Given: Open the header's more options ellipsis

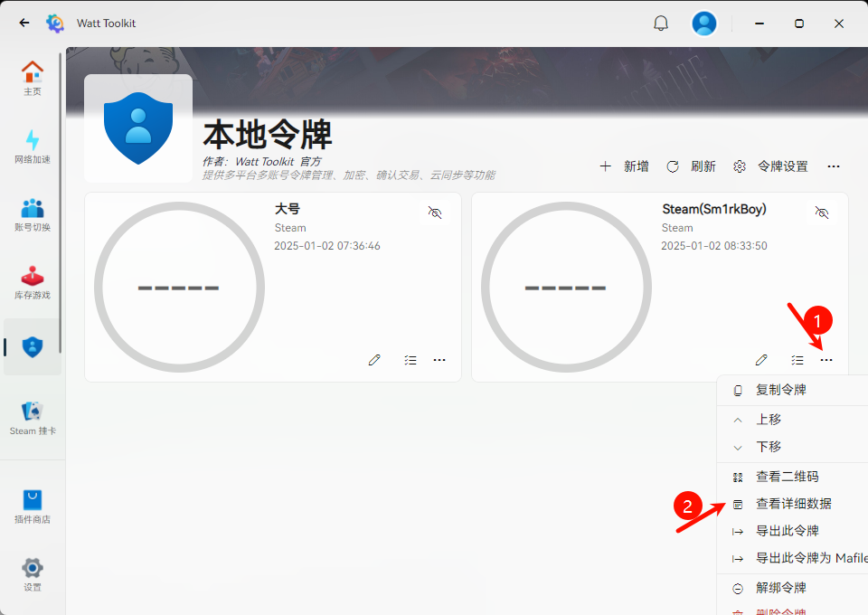Looking at the screenshot, I should 834,166.
